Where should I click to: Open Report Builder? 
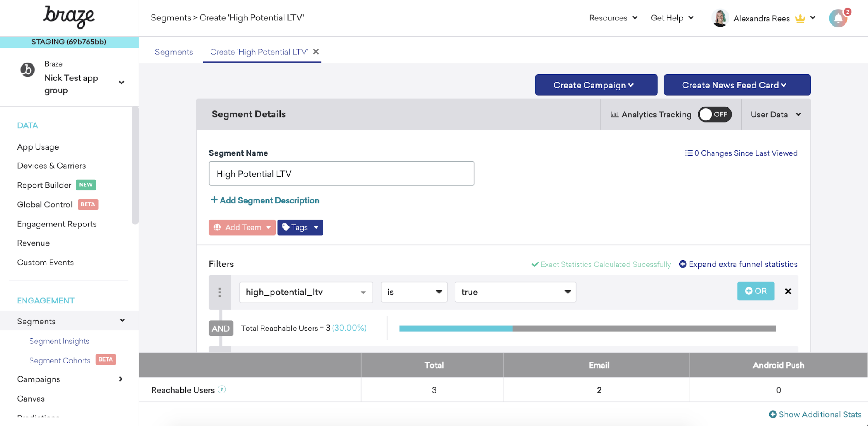(x=44, y=185)
